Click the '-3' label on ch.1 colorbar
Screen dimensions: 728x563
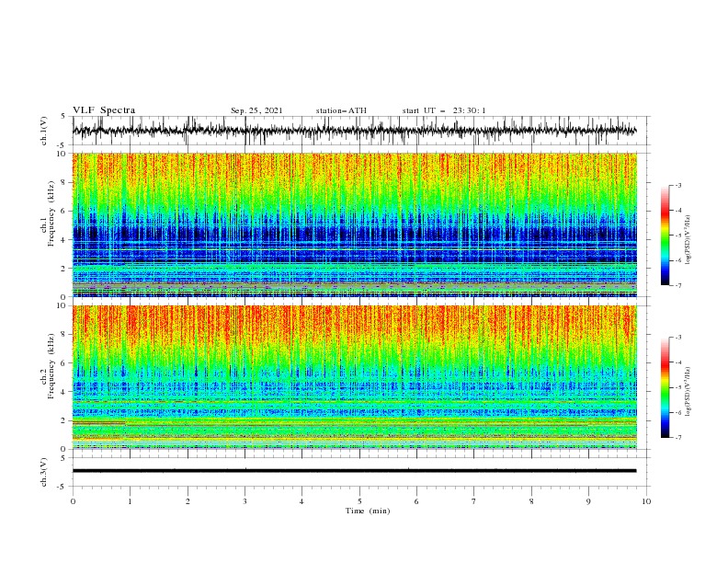pos(677,185)
